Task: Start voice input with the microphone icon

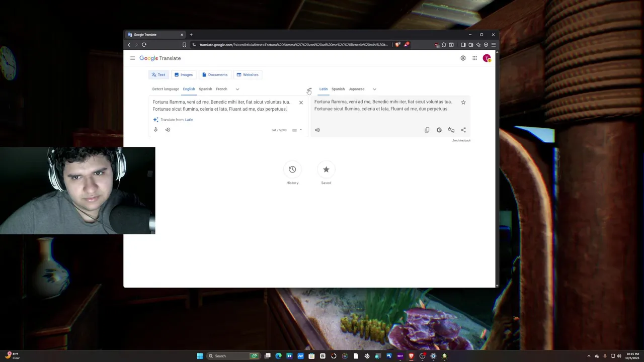Action: 155,130
